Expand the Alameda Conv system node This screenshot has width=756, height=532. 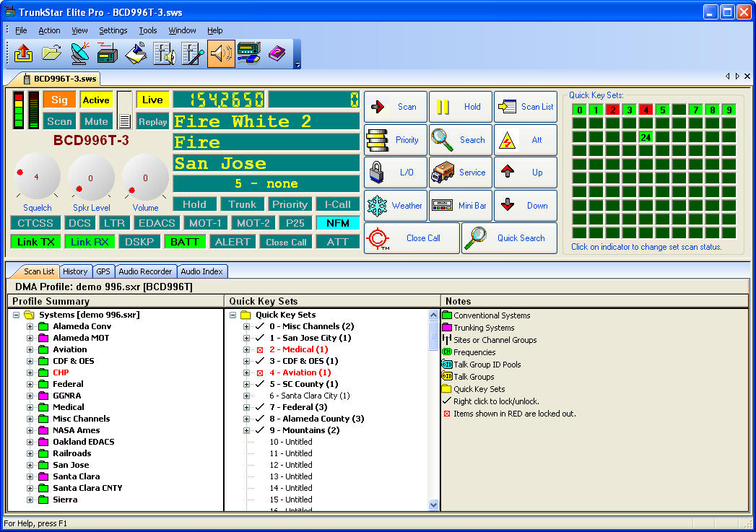(30, 326)
